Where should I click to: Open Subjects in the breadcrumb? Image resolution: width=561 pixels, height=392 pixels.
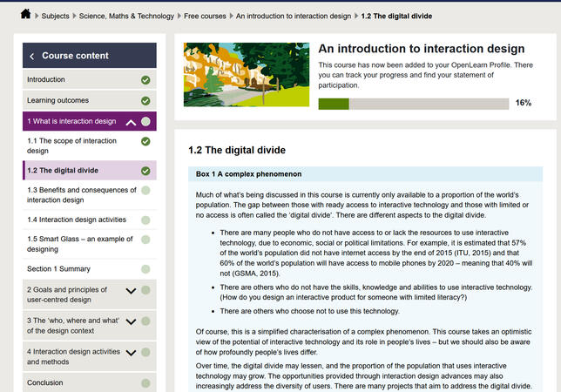pos(57,16)
